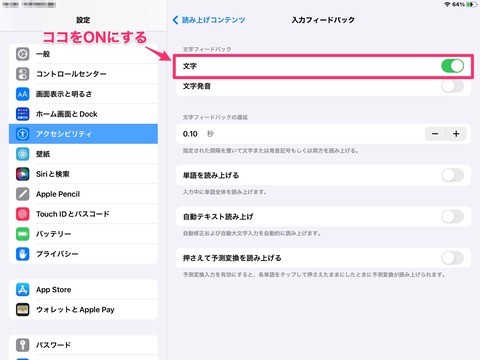Increase feedback delay with plus button
This screenshot has height=360, width=480.
[x=456, y=134]
